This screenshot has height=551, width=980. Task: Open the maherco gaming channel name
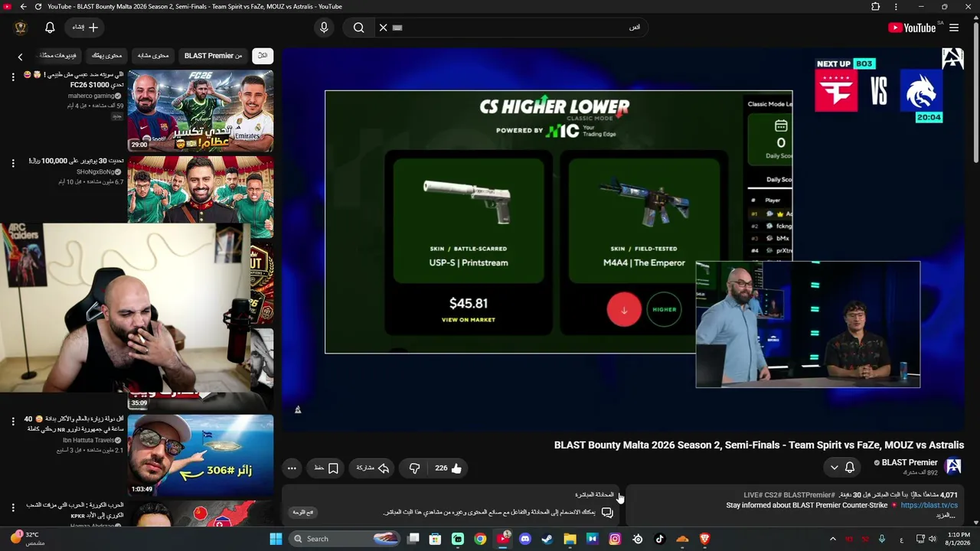tap(91, 96)
